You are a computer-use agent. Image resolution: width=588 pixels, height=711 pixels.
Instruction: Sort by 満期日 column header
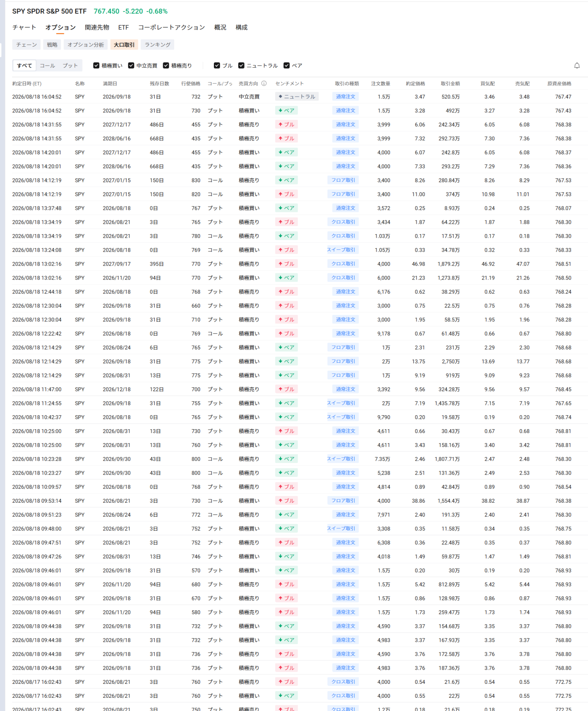tap(110, 83)
